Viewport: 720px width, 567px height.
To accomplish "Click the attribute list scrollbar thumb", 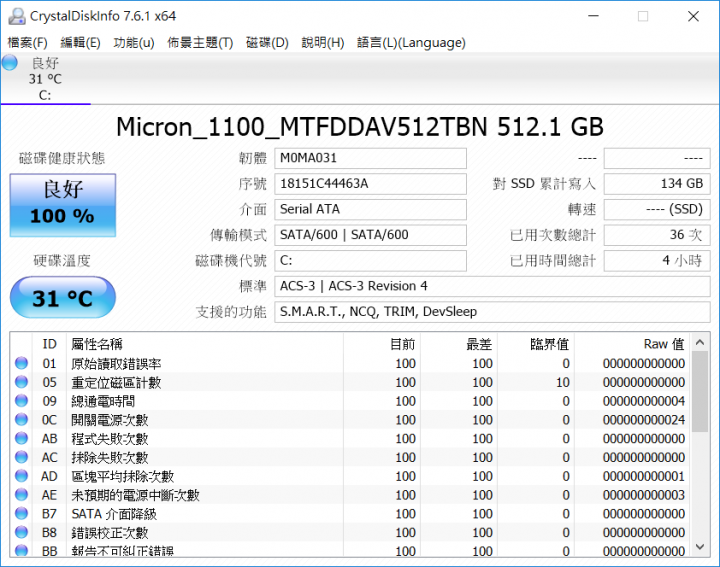I will coord(700,392).
